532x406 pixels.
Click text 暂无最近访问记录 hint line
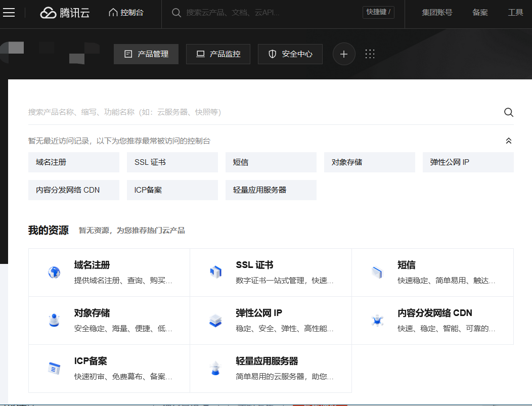pyautogui.click(x=119, y=141)
